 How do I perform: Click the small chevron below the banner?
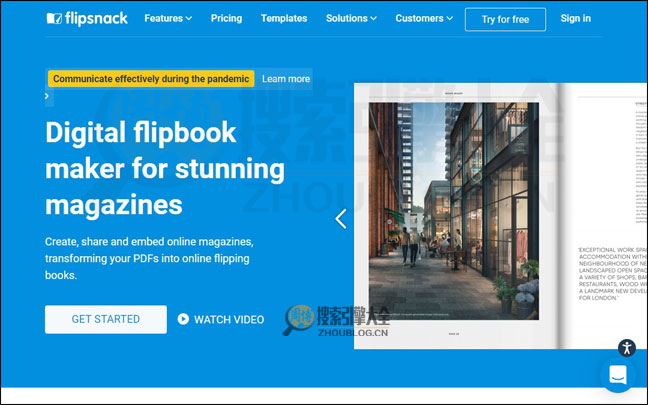point(47,96)
